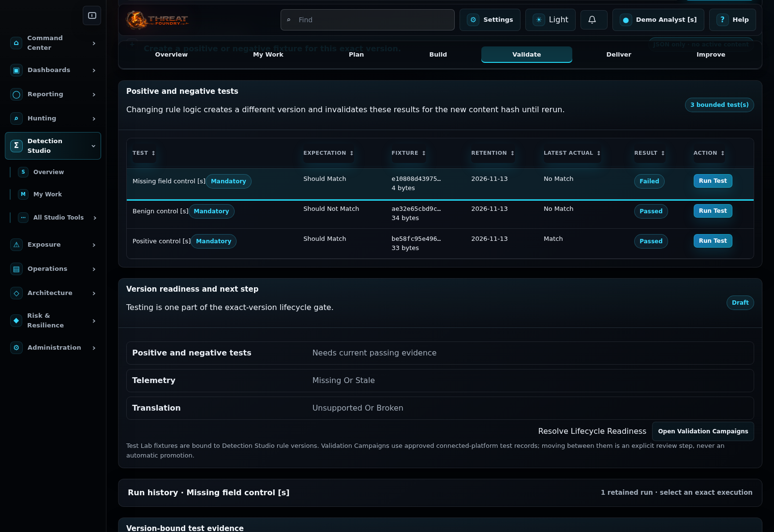Click the Overview 'S' icon in sidebar
Screen dimensions: 774x532
tap(23, 172)
